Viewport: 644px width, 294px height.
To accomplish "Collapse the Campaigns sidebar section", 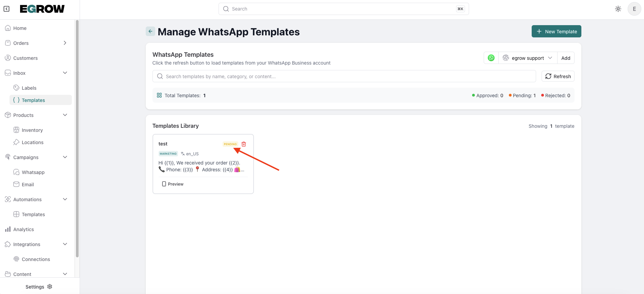I will point(65,157).
